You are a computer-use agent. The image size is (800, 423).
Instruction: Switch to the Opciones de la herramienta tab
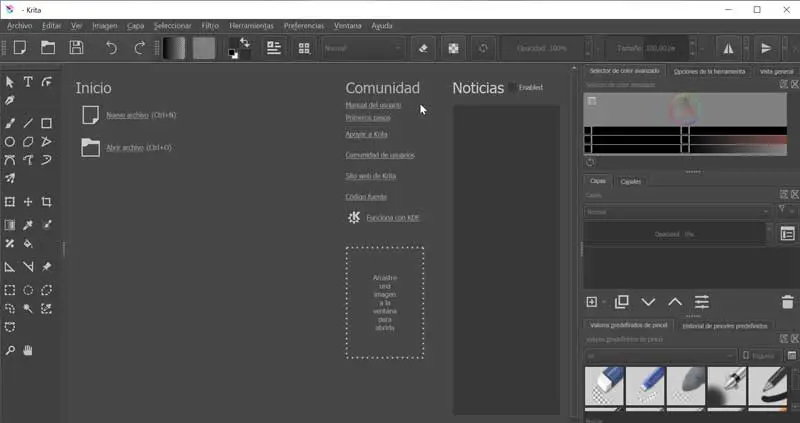pyautogui.click(x=709, y=72)
